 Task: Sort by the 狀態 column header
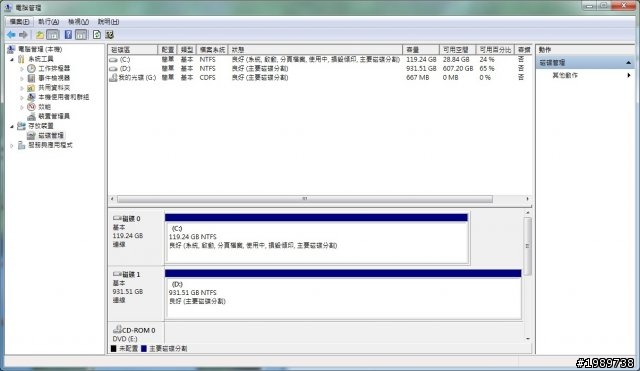(x=315, y=50)
